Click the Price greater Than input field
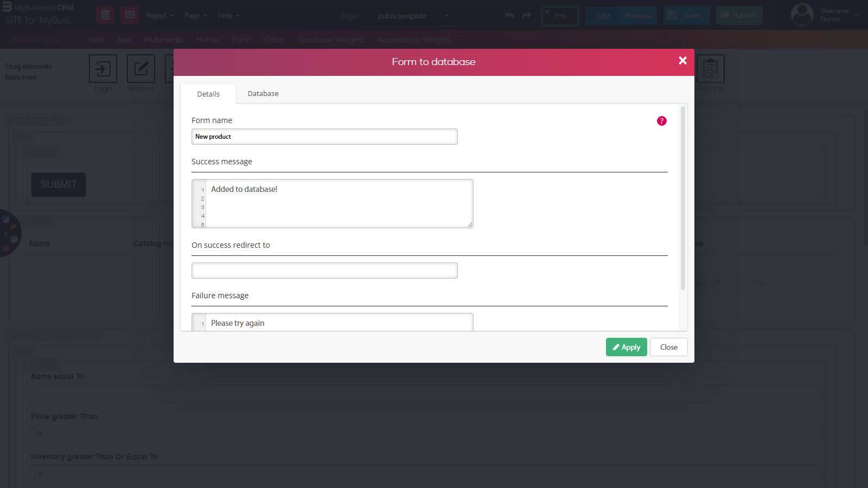Viewport: 868px width, 488px height. 426,434
